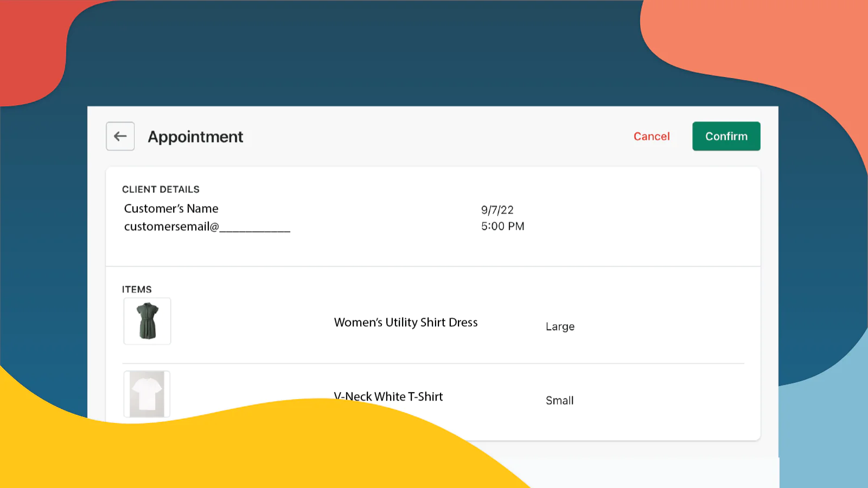
Task: Select the appointment time 5:00 PM
Action: [x=503, y=226]
